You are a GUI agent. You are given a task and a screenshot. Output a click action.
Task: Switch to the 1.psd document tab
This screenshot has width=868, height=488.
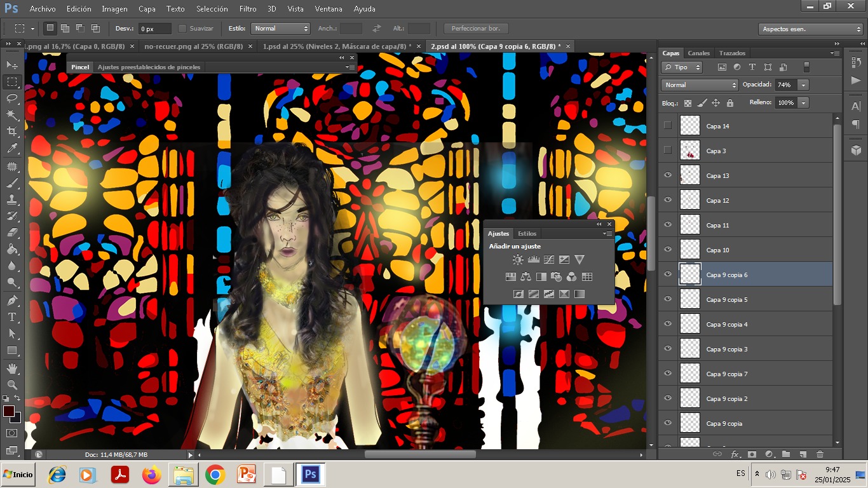point(337,46)
